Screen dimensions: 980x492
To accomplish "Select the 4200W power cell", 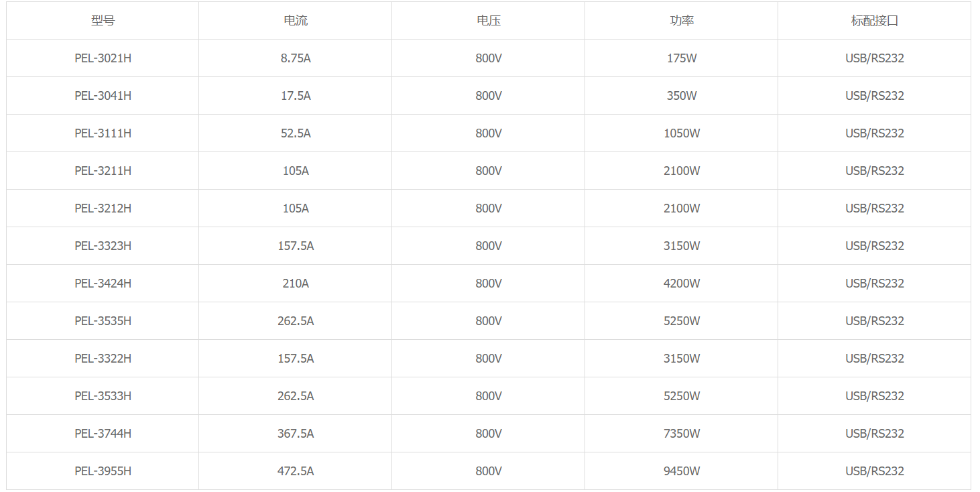I will (x=682, y=284).
